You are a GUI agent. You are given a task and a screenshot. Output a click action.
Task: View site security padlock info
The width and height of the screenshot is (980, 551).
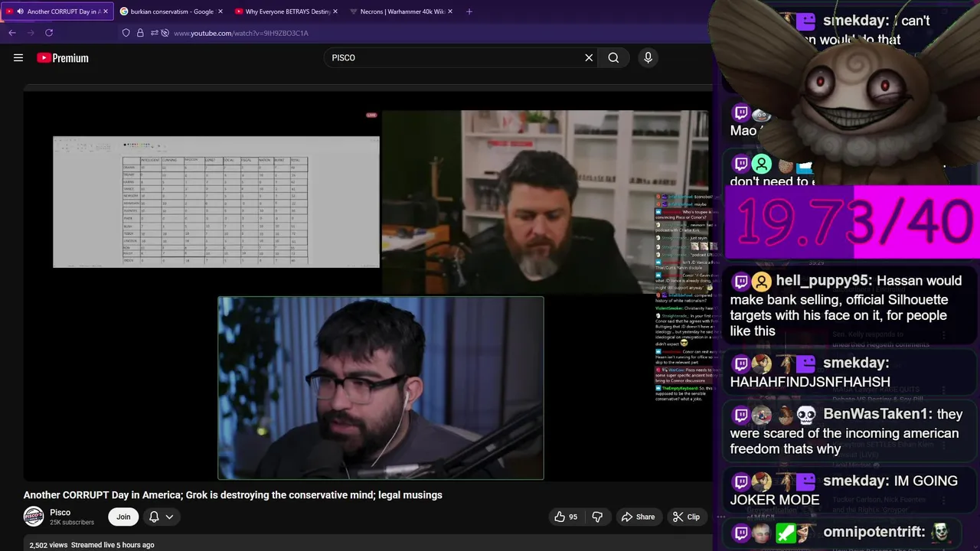[x=140, y=33]
